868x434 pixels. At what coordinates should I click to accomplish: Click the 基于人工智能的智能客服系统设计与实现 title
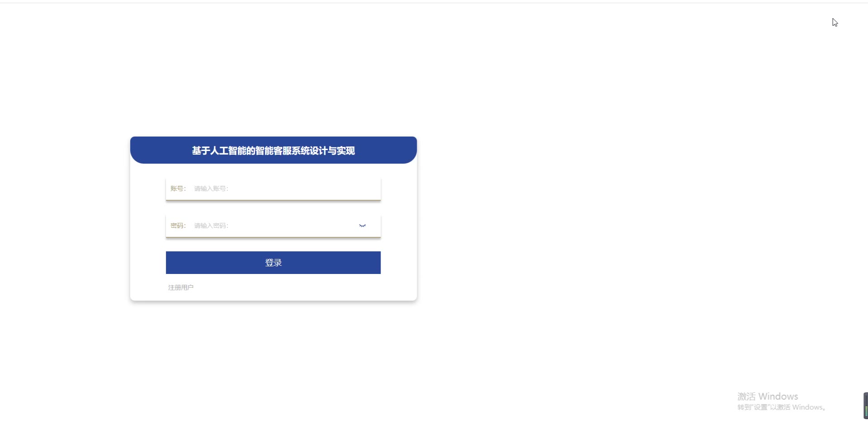(x=274, y=151)
